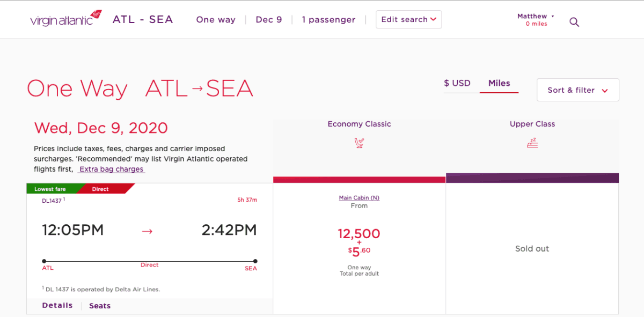Expand the Edit search dropdown
Image resolution: width=644 pixels, height=317 pixels.
(408, 19)
